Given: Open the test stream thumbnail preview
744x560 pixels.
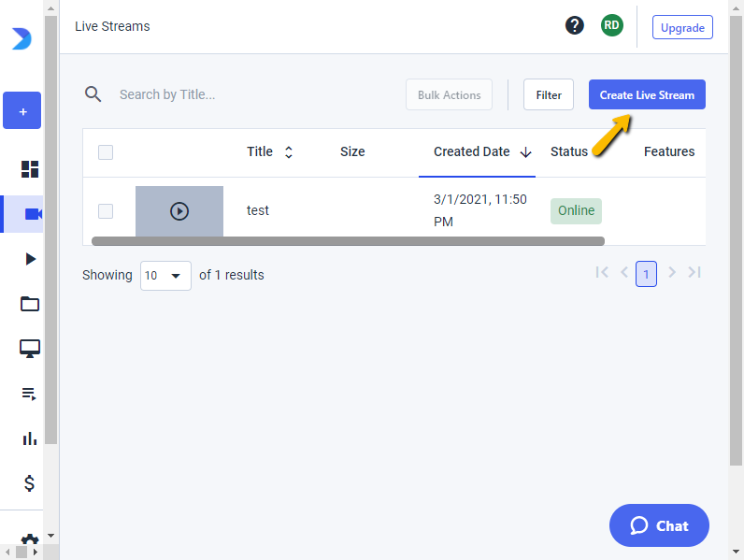Looking at the screenshot, I should [179, 211].
